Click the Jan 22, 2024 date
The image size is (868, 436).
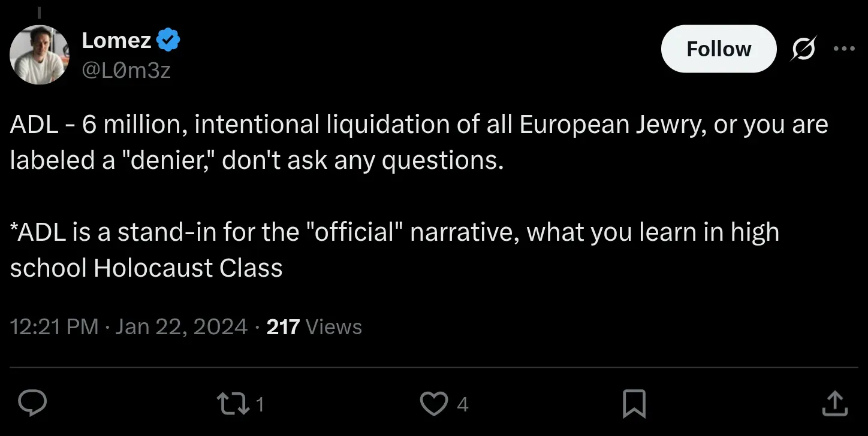(x=181, y=327)
